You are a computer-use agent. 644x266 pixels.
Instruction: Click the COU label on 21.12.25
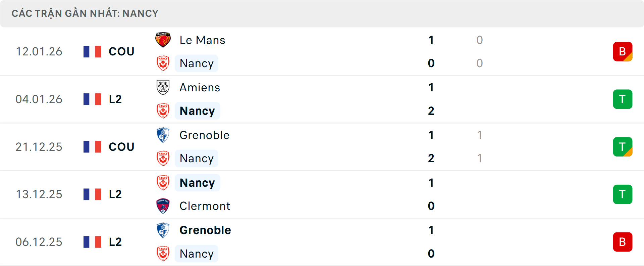(x=121, y=147)
